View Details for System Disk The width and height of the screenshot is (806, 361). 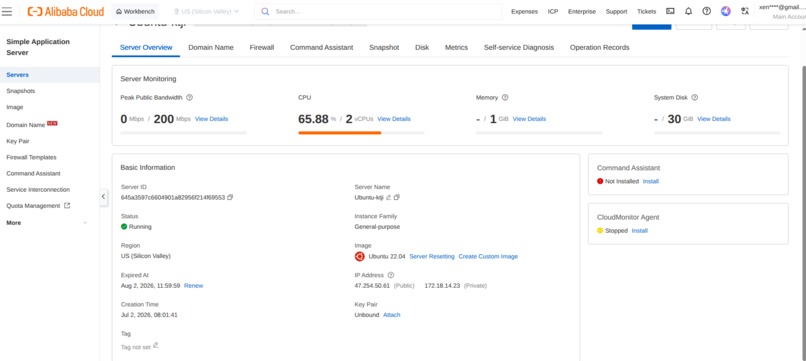[x=713, y=119]
